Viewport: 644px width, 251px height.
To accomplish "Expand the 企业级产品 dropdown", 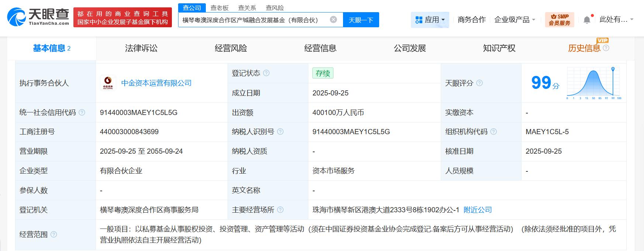I will (x=515, y=20).
